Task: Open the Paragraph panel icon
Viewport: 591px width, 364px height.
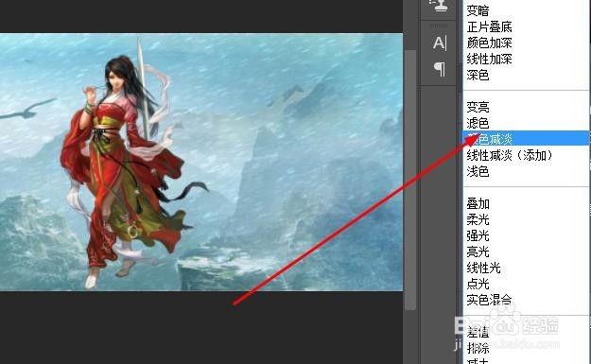Action: pos(439,69)
